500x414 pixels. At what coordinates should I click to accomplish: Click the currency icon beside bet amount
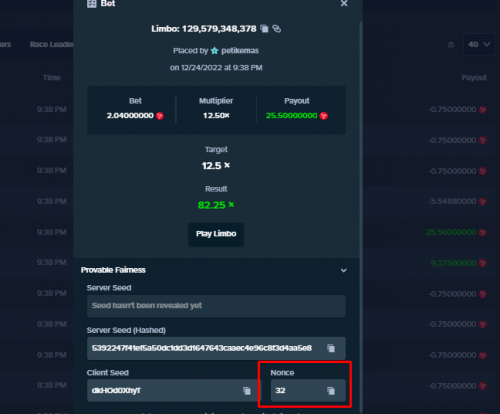[160, 116]
